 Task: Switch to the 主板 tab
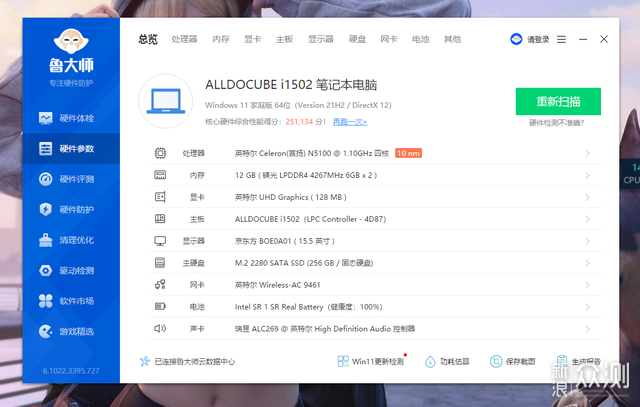(284, 39)
